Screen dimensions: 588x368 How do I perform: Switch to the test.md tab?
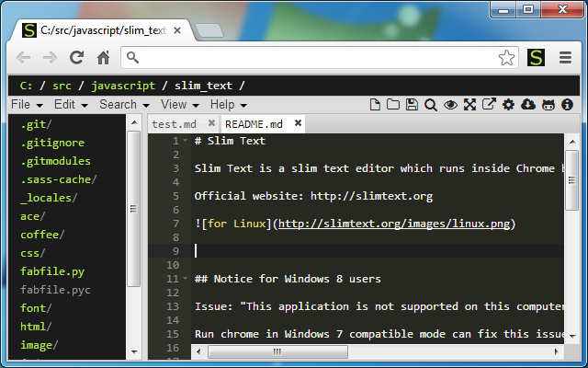[174, 124]
